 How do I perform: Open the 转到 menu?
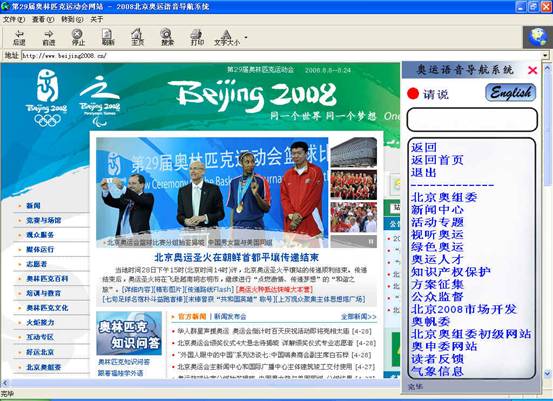pos(72,19)
